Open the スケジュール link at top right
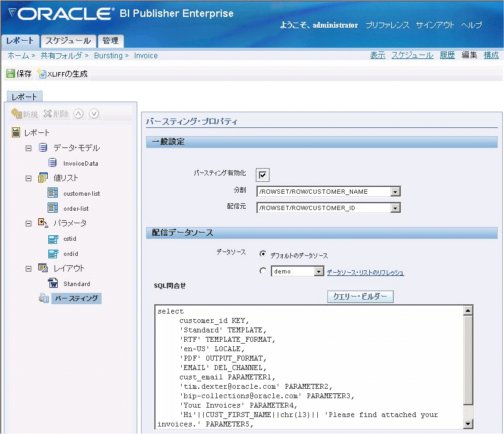504x434 pixels. 412,55
